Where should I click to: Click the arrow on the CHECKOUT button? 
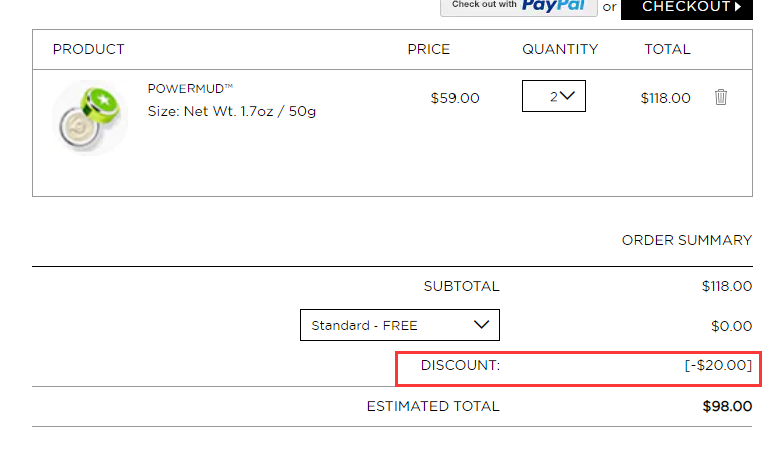pos(738,7)
